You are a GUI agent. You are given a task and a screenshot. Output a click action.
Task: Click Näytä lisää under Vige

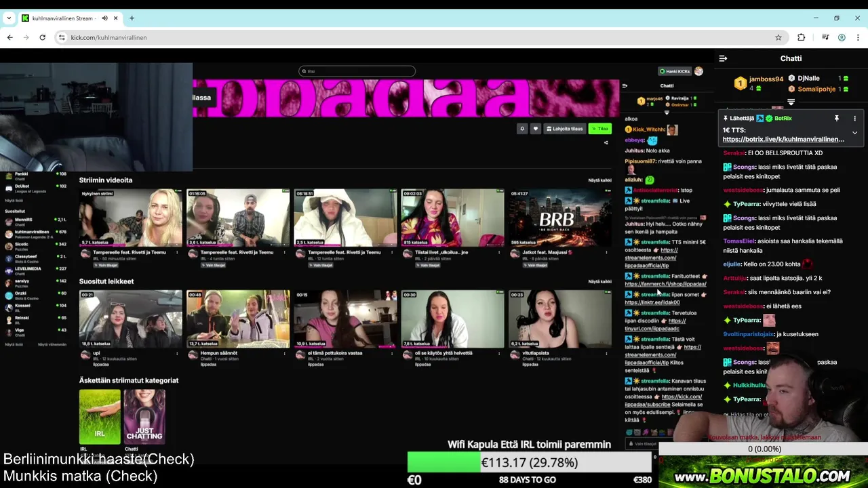pyautogui.click(x=14, y=344)
